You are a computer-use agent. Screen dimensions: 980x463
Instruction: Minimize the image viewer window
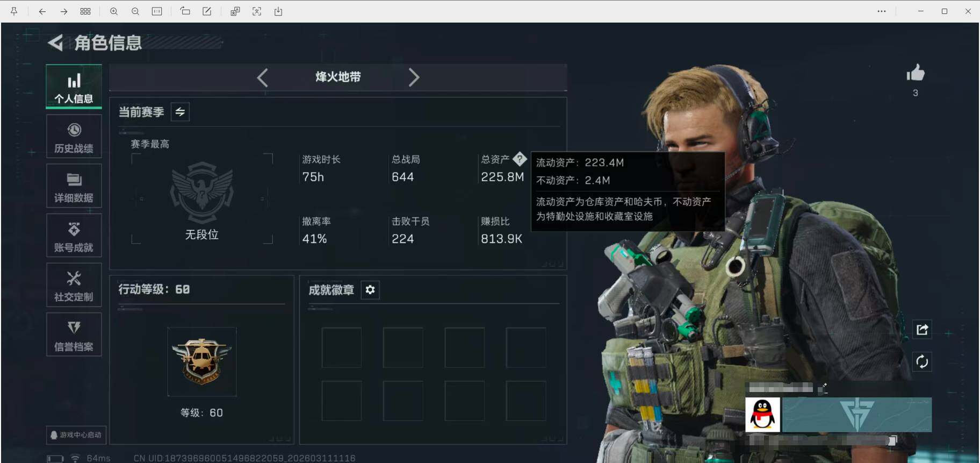[921, 11]
